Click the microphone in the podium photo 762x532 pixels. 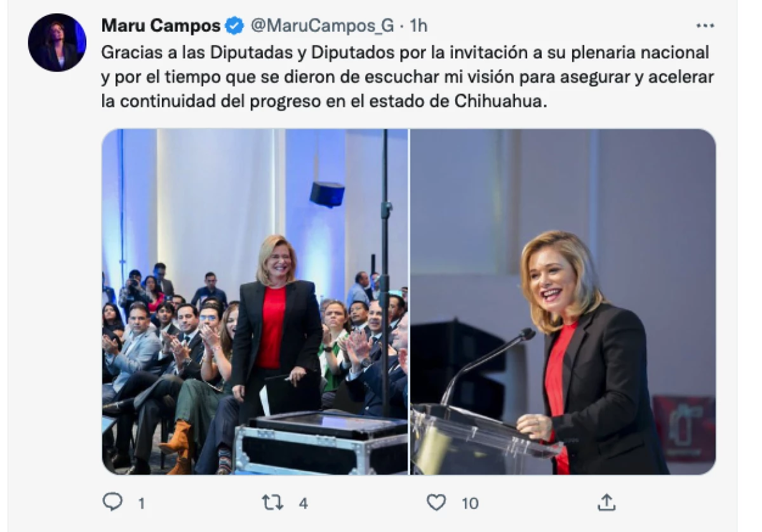[488, 365]
